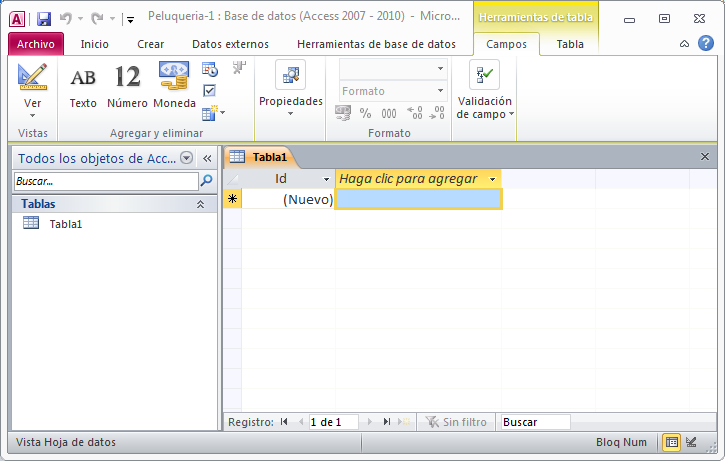
Task: Close the Tabla1 document window
Action: (x=705, y=157)
